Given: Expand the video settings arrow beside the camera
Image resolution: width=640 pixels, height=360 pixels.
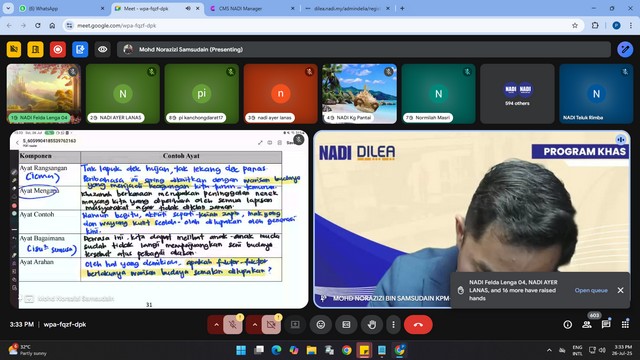Looking at the screenshot, I should pyautogui.click(x=255, y=325).
